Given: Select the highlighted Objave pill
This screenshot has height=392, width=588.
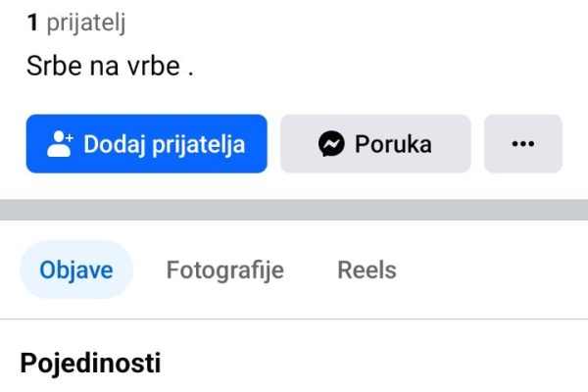Looking at the screenshot, I should [x=76, y=269].
